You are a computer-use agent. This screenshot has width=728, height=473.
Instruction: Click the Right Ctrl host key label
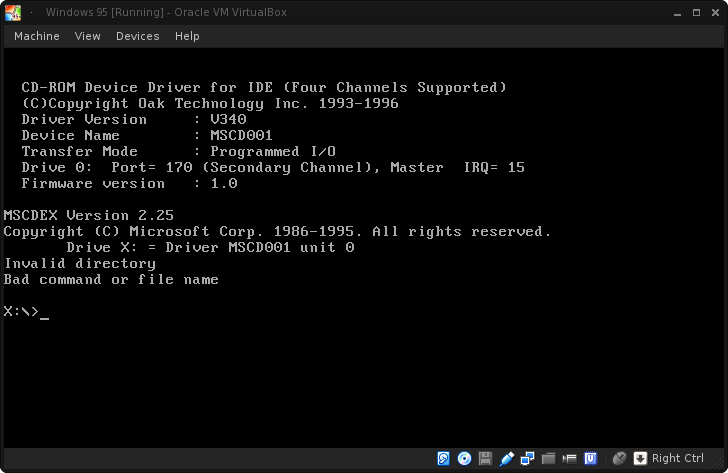tap(678, 459)
